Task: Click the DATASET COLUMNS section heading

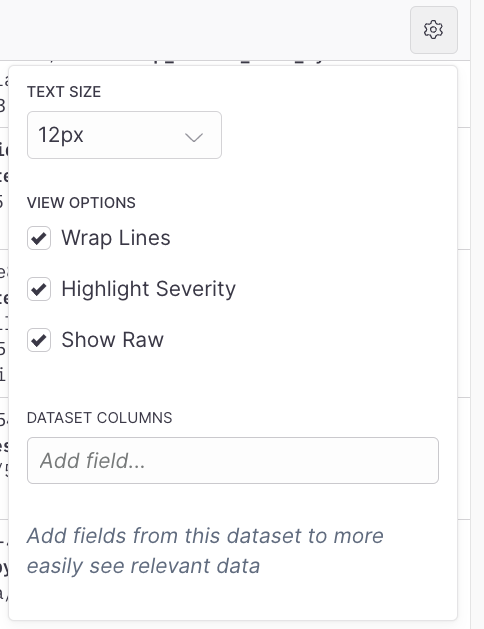Action: pyautogui.click(x=99, y=418)
